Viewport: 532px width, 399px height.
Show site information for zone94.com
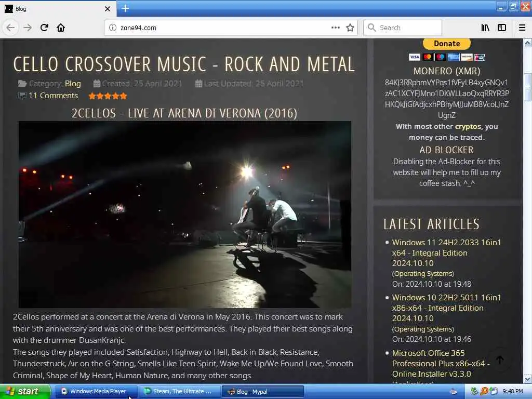click(113, 28)
